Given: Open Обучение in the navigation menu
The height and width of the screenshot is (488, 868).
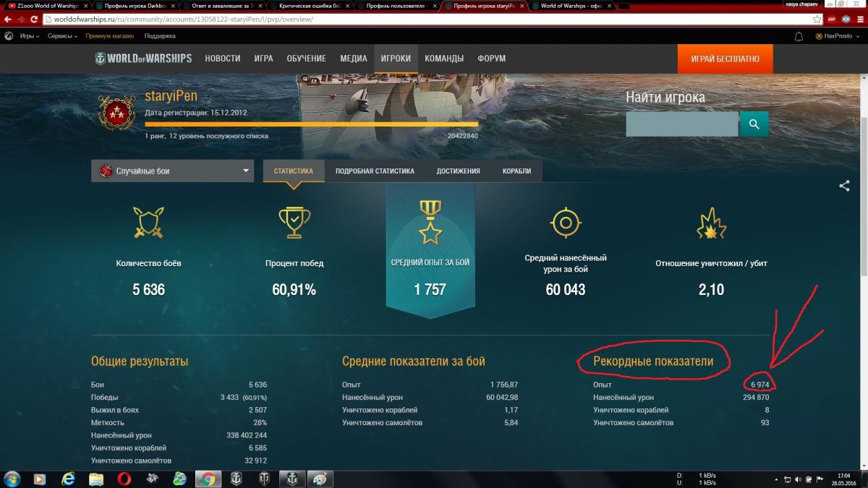Looking at the screenshot, I should pyautogui.click(x=306, y=59).
